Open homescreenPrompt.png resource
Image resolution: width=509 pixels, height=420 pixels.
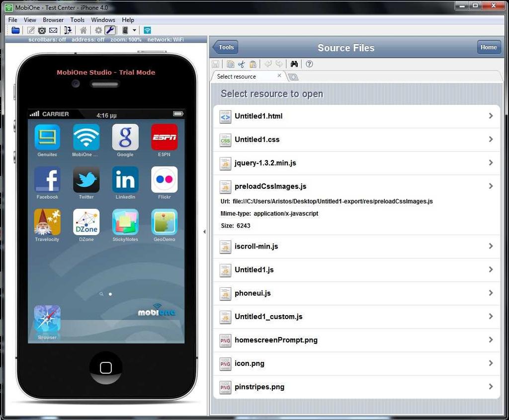click(x=356, y=340)
